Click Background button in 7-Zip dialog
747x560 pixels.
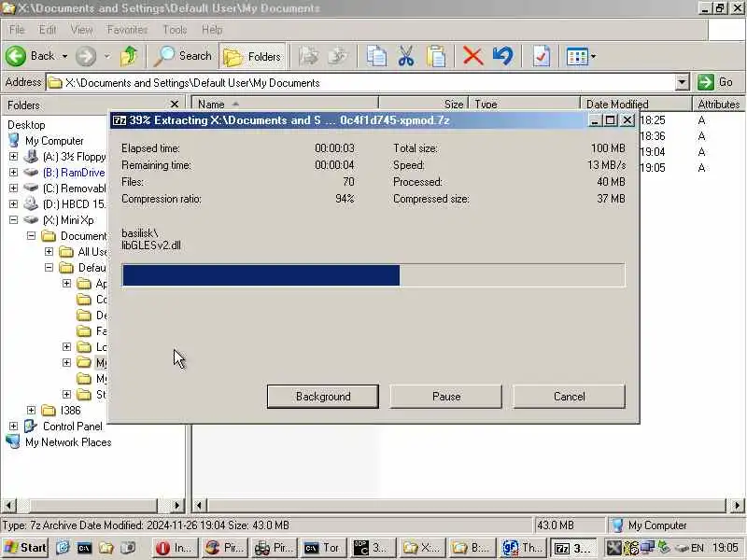323,396
